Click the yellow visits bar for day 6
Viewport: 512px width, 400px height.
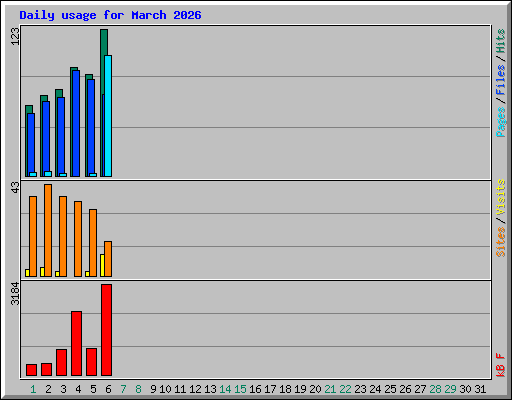pos(102,265)
